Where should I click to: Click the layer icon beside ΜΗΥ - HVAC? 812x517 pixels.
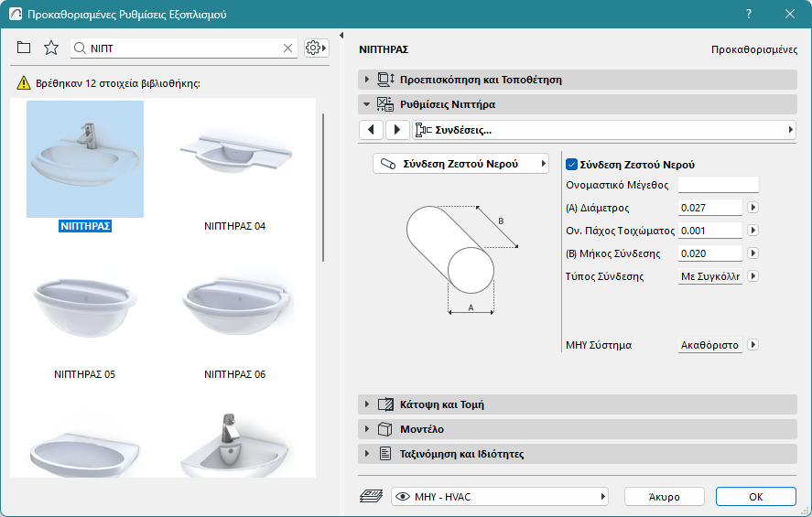click(x=372, y=496)
